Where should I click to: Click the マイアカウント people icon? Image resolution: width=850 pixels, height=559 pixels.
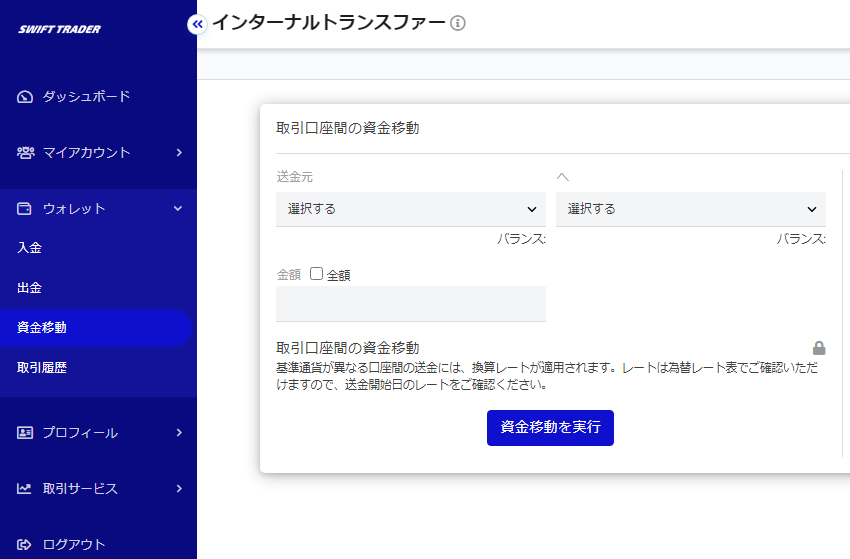(26, 153)
